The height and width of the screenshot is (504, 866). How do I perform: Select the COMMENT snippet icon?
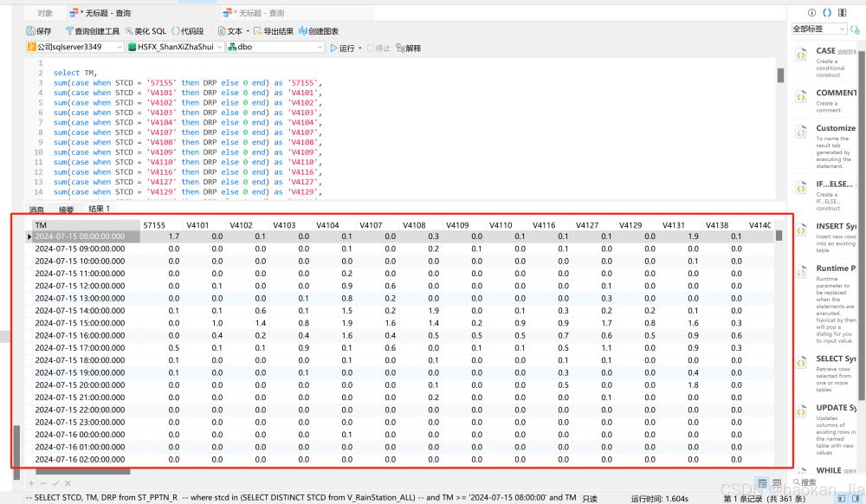(801, 97)
